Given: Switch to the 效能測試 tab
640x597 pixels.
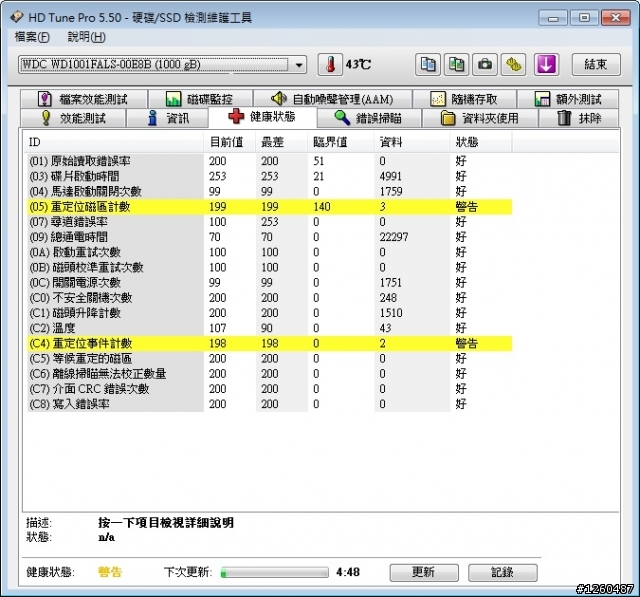Looking at the screenshot, I should click(x=73, y=118).
